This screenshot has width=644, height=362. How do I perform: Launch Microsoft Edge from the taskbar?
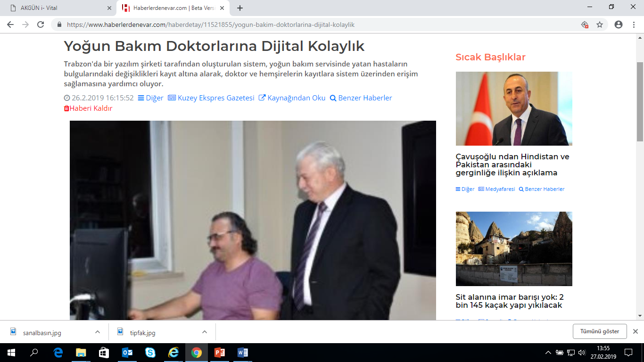coord(58,353)
